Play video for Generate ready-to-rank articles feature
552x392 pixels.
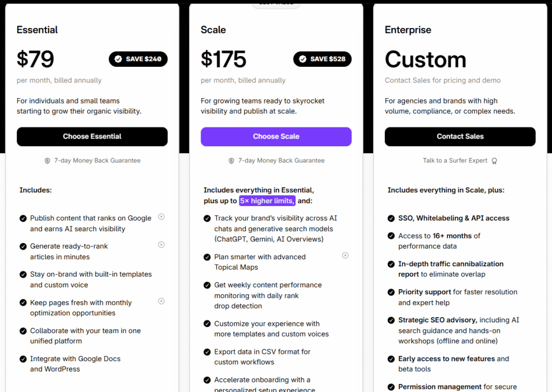coord(161,245)
